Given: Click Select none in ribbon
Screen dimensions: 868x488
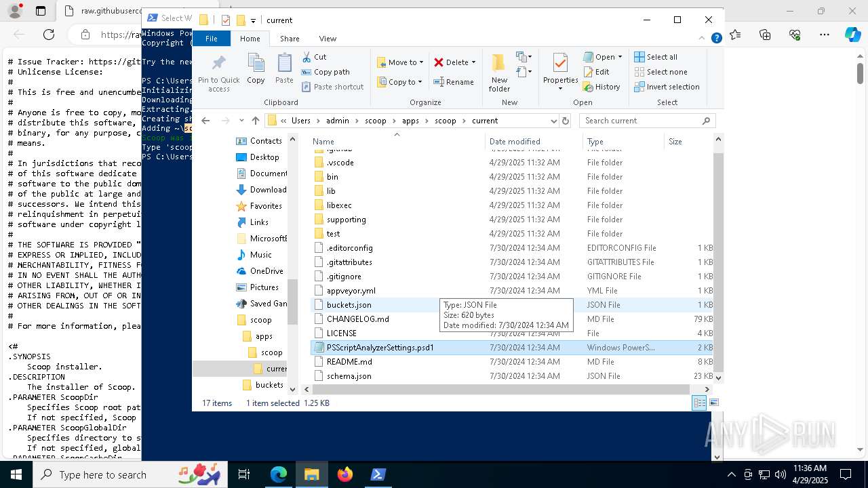Looking at the screenshot, I should (660, 72).
